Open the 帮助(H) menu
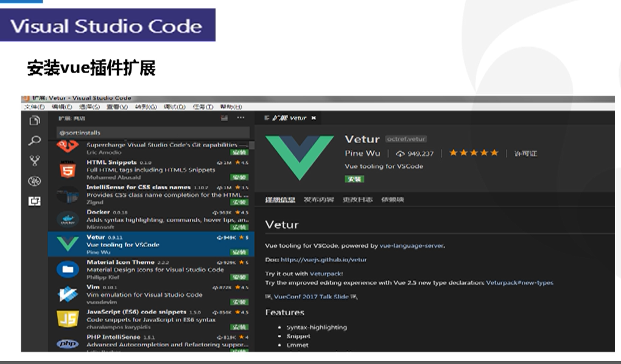The width and height of the screenshot is (621, 364). pos(231,107)
